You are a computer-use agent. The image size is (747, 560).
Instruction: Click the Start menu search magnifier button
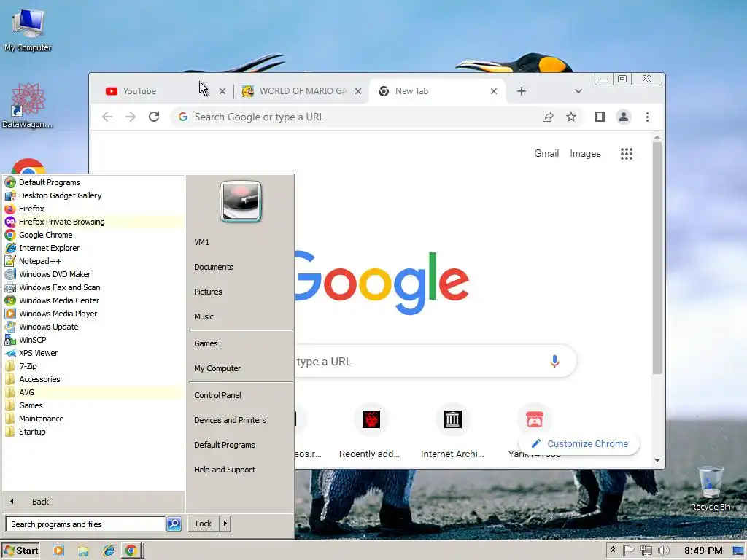click(x=174, y=524)
